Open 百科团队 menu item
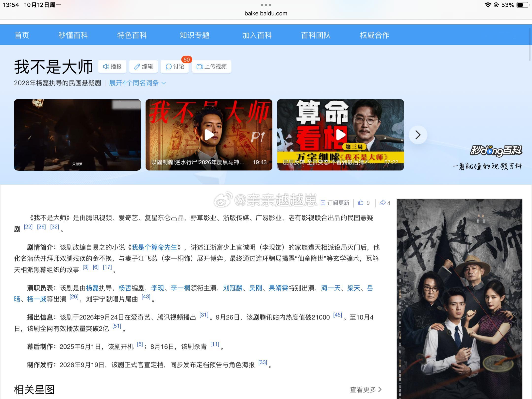Screen dimensions: 532x399 point(316,35)
